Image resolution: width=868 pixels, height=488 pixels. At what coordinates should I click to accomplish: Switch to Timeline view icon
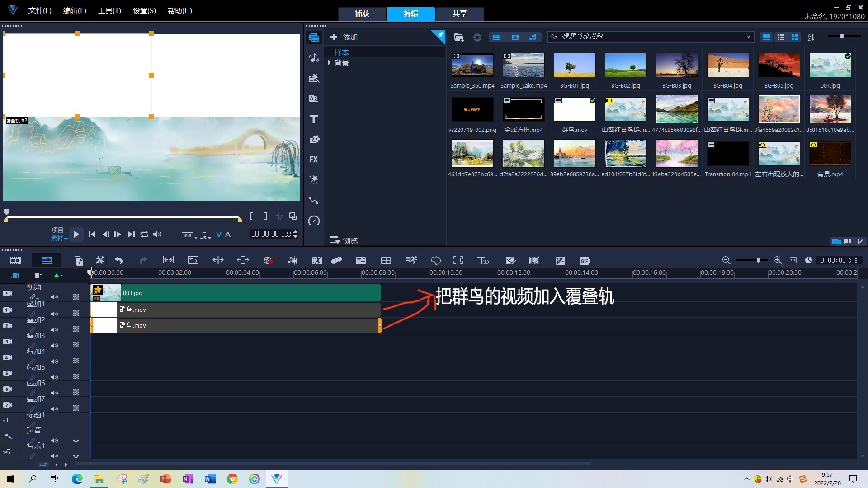[47, 260]
